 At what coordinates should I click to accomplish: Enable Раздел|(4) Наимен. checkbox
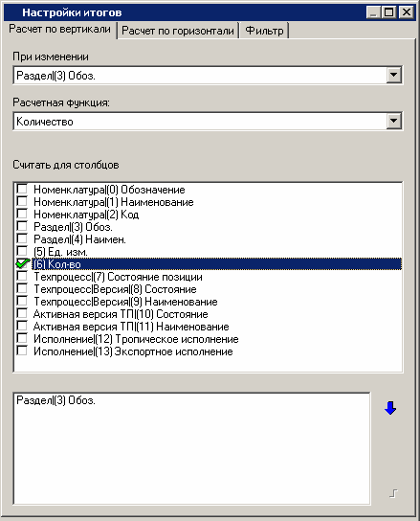(22, 238)
